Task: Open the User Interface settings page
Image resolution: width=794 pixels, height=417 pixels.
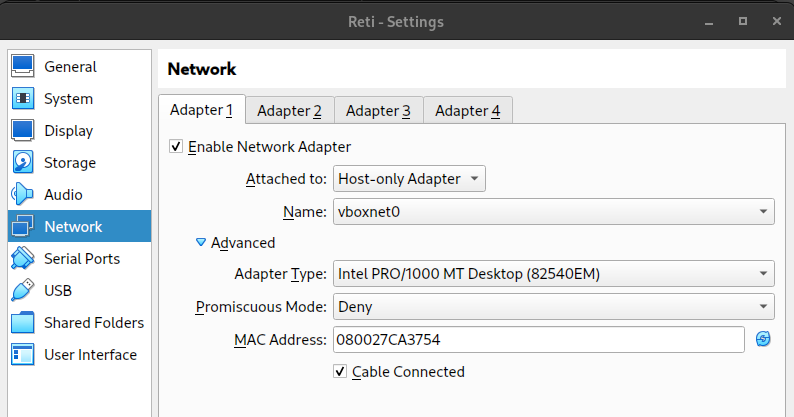Action: coord(90,355)
